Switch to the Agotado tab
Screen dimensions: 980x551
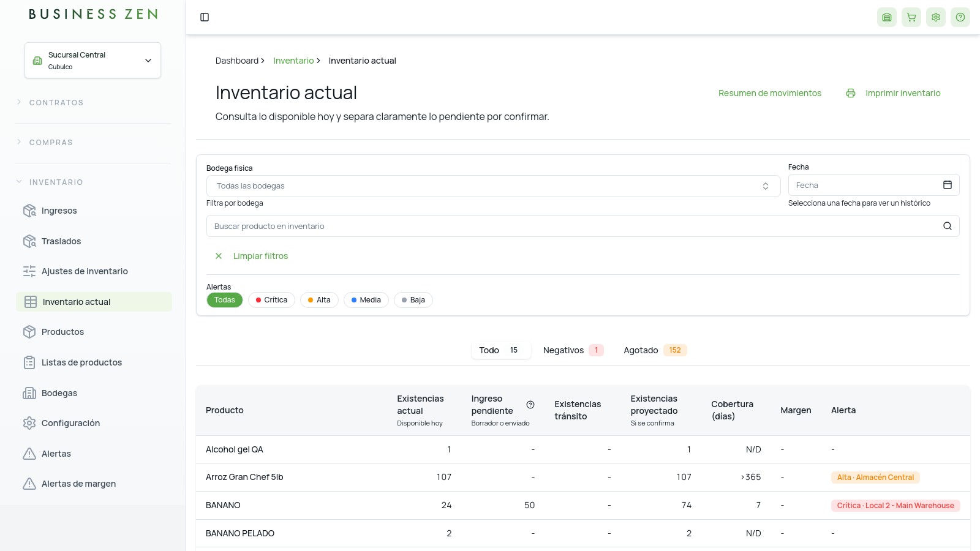[655, 350]
